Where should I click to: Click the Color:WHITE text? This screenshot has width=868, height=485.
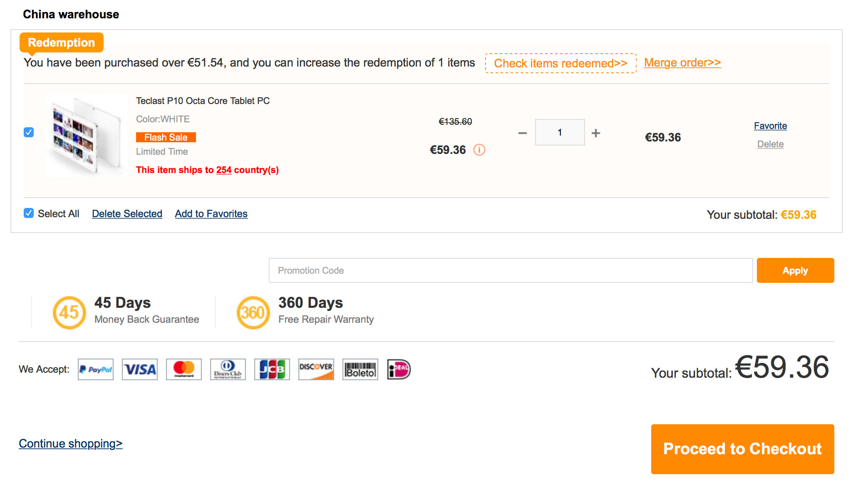click(x=163, y=119)
